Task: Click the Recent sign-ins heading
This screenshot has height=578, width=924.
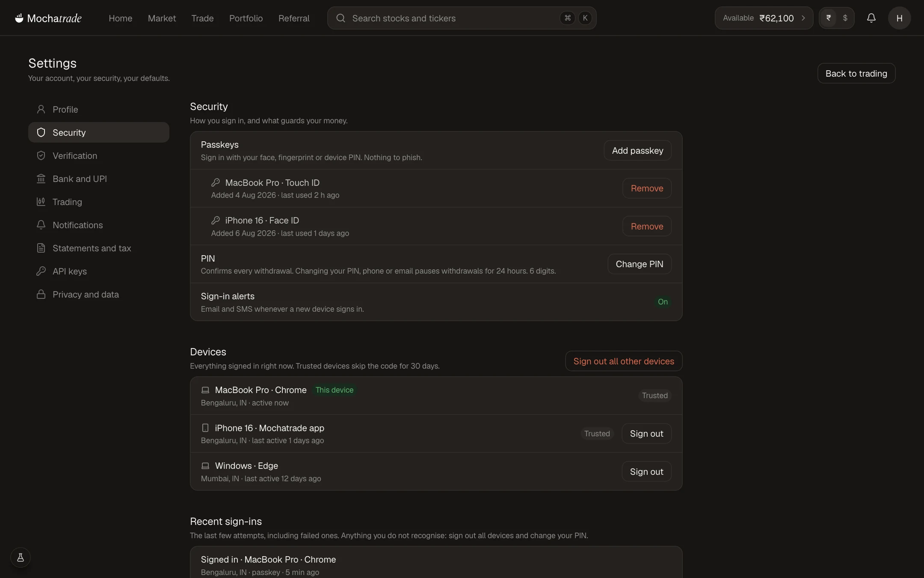Action: point(226,521)
